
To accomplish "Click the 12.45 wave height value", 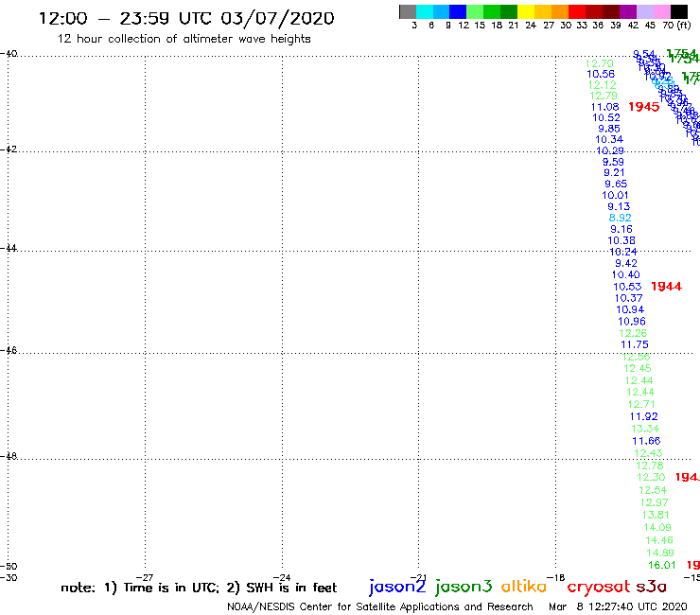I will [638, 368].
